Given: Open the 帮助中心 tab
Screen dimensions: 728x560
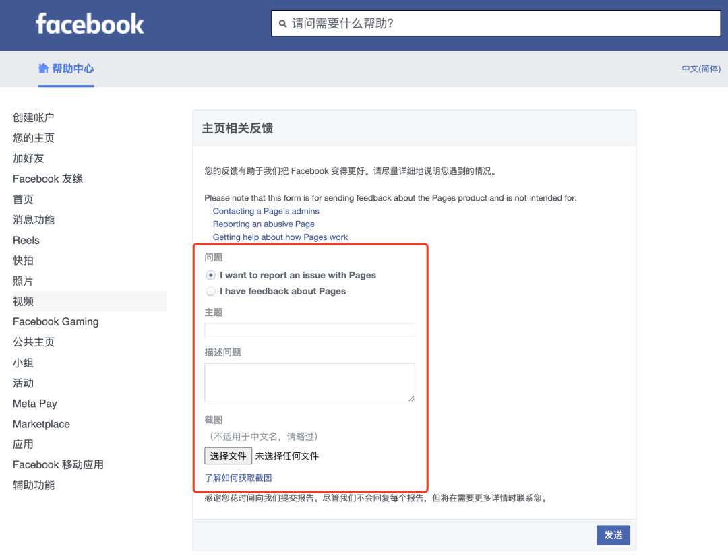Looking at the screenshot, I should [x=66, y=69].
